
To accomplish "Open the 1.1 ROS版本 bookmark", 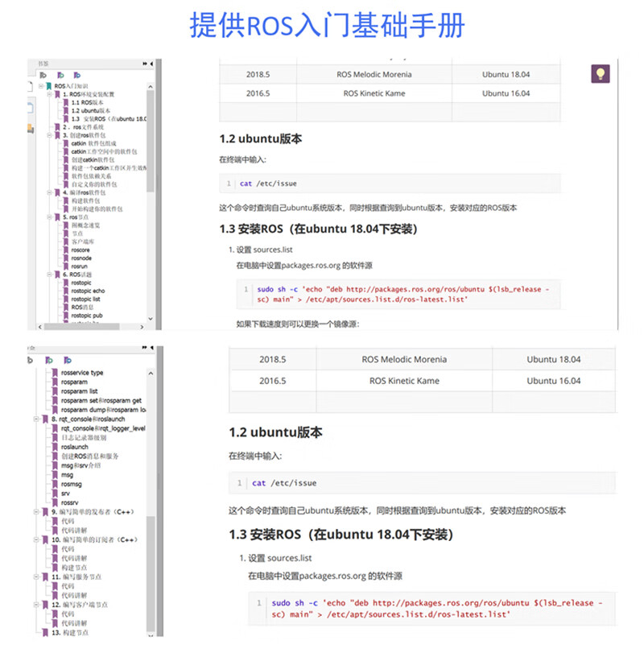I will click(x=87, y=102).
